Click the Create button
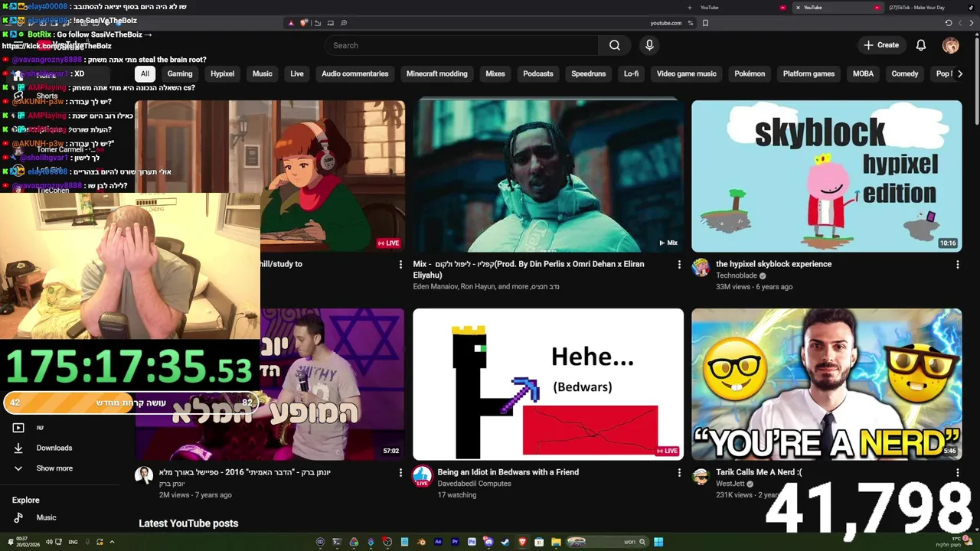Viewport: 980px width, 551px height. click(x=881, y=45)
